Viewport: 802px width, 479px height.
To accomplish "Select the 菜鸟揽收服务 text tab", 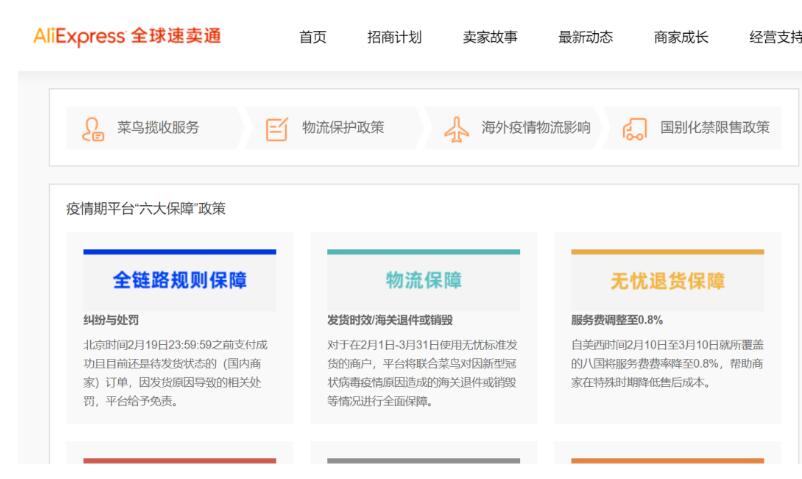I will (x=158, y=127).
